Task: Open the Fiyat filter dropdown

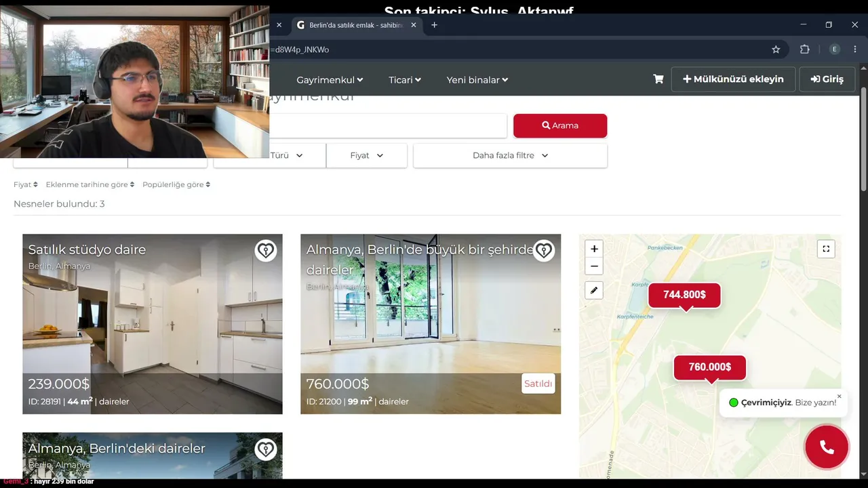Action: click(367, 155)
